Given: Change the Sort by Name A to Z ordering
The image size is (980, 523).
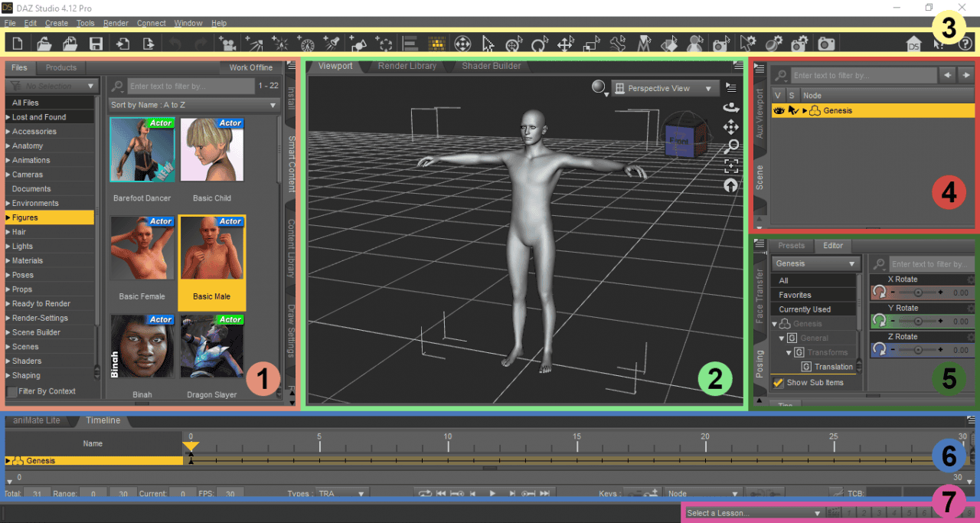Looking at the screenshot, I should [194, 103].
